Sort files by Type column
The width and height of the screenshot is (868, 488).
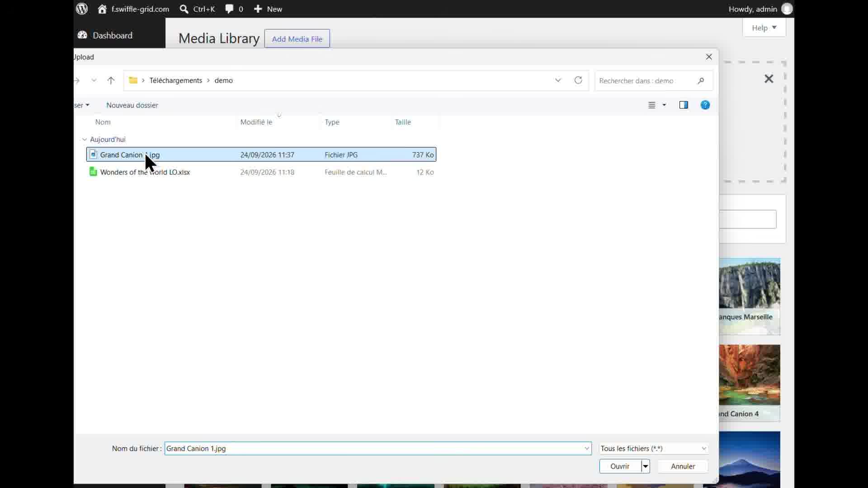332,122
